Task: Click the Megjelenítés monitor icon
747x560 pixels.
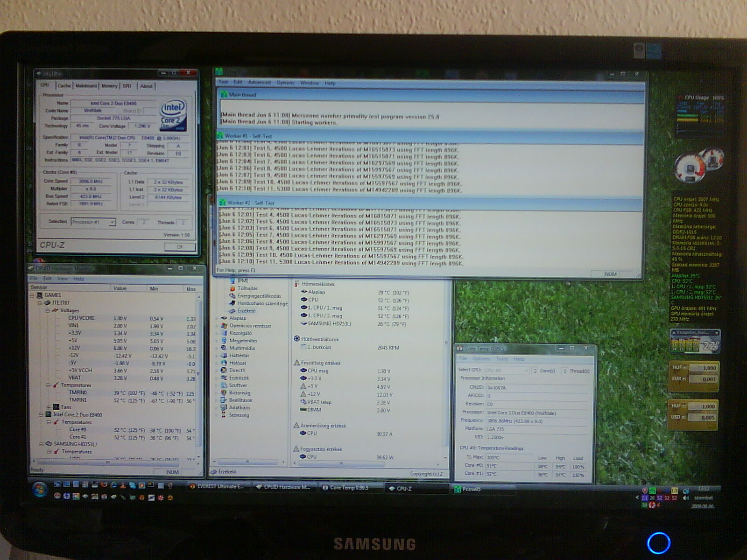Action: [x=224, y=341]
